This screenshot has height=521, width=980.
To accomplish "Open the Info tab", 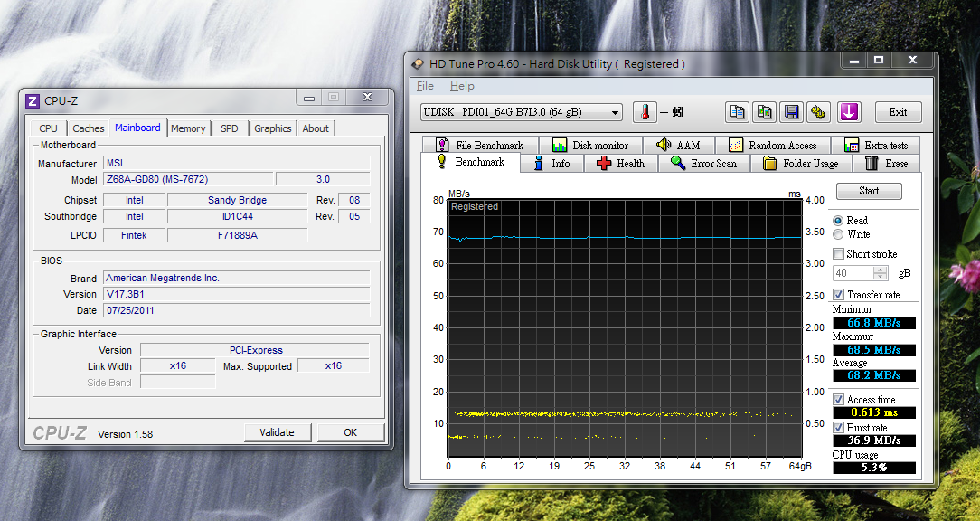I will (x=551, y=163).
